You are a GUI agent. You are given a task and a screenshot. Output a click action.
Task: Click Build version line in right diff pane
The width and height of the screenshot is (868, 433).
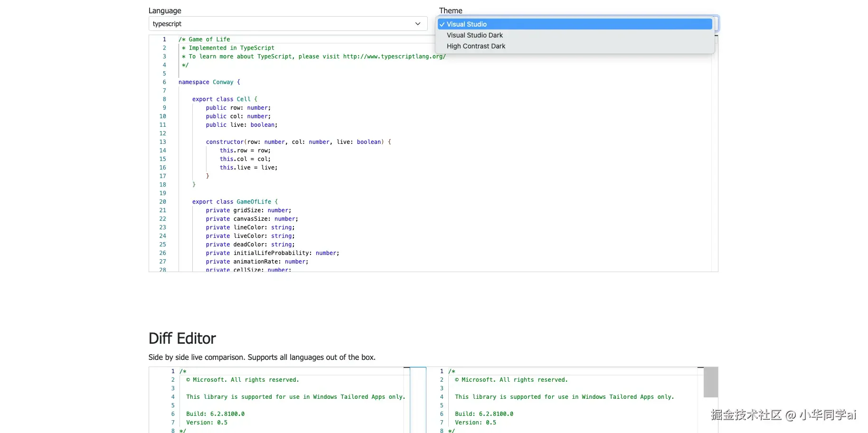click(x=484, y=414)
